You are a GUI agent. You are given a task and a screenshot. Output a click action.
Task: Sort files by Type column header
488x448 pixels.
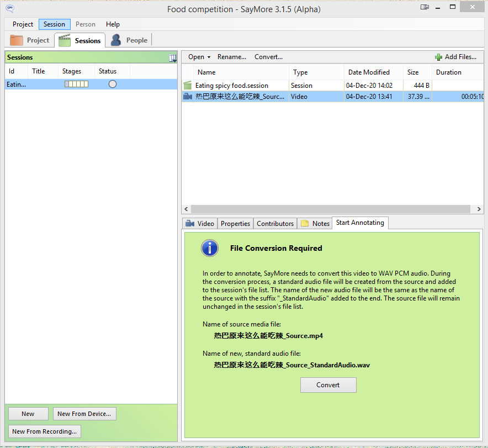316,72
